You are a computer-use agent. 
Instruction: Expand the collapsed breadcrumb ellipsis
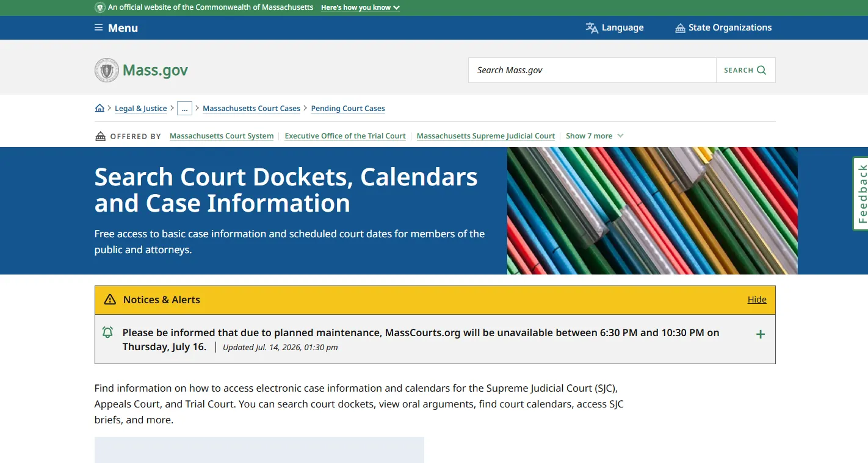[184, 109]
